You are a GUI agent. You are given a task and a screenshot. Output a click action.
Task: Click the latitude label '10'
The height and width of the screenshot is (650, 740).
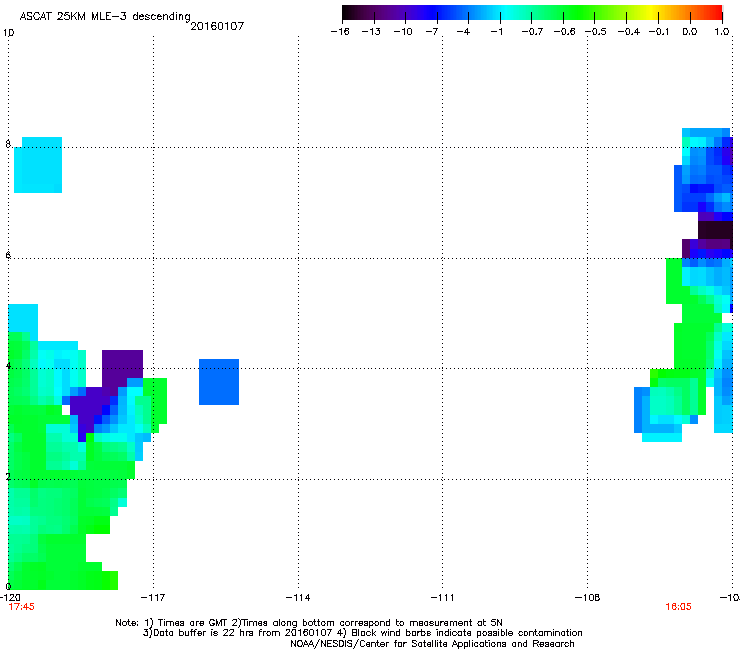pyautogui.click(x=8, y=33)
